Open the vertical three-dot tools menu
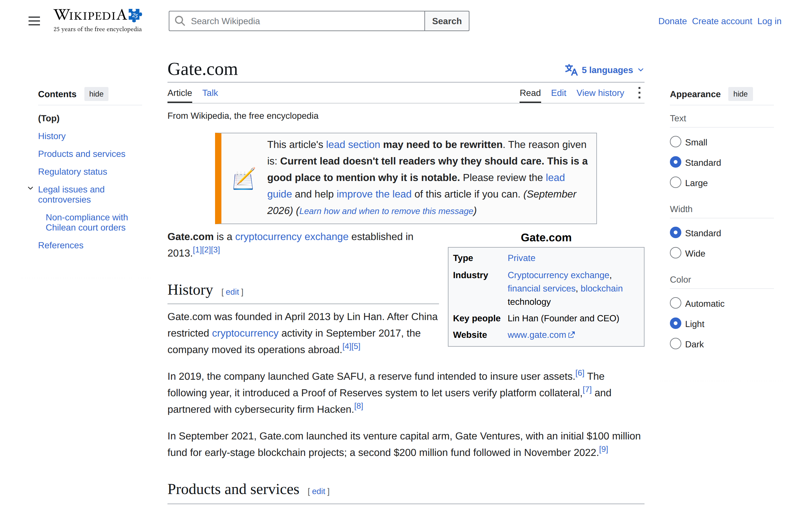 click(x=639, y=93)
